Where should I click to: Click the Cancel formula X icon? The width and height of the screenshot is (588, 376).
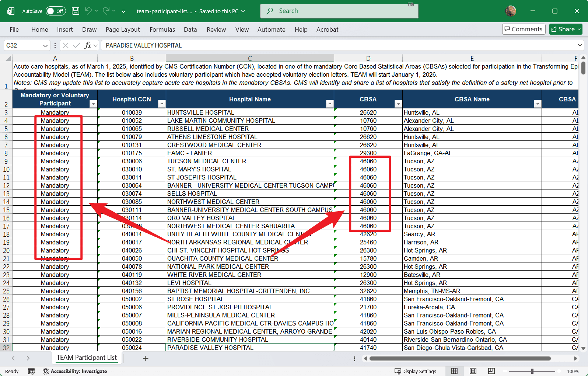(66, 45)
